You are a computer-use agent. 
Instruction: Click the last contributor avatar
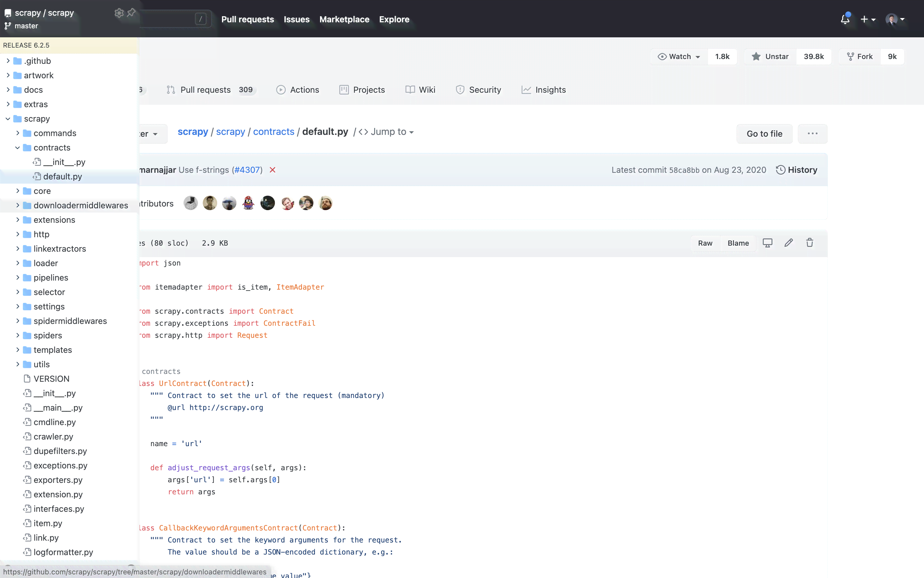point(325,203)
